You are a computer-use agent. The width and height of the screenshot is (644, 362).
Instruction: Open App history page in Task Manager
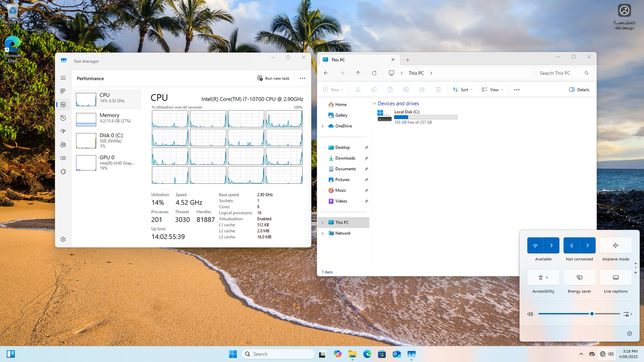pos(63,118)
